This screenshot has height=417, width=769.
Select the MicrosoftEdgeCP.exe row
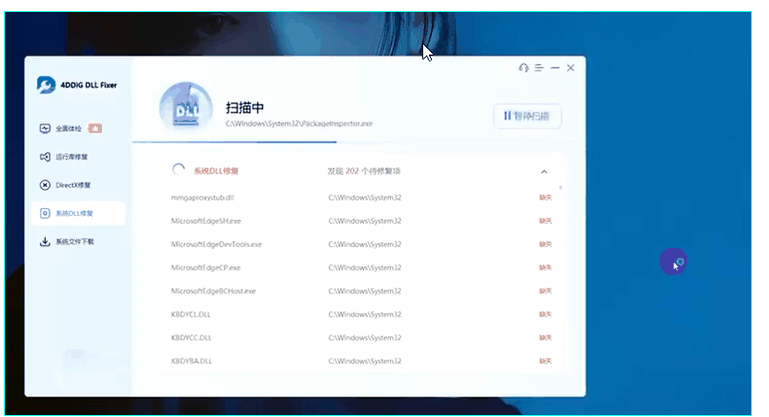pos(361,268)
